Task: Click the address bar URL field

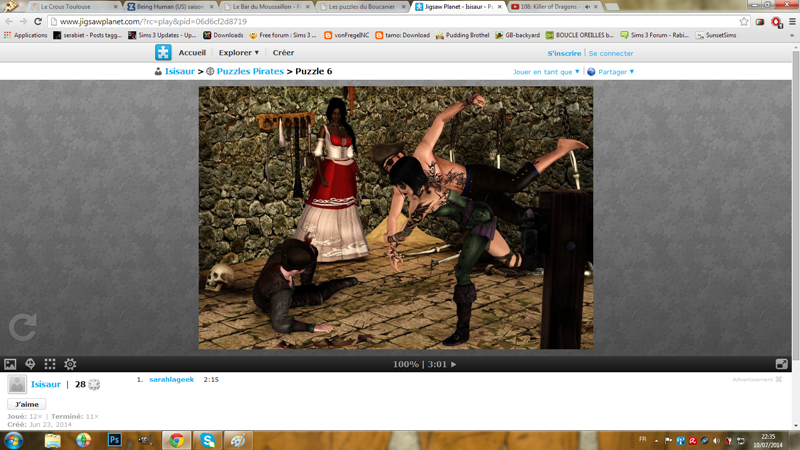Action: [x=393, y=21]
